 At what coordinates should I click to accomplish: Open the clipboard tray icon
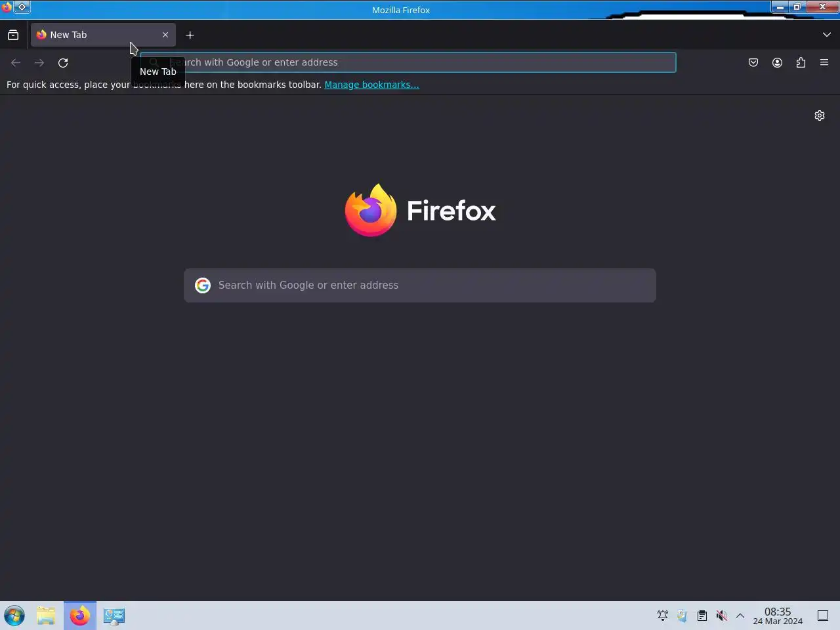click(x=702, y=616)
